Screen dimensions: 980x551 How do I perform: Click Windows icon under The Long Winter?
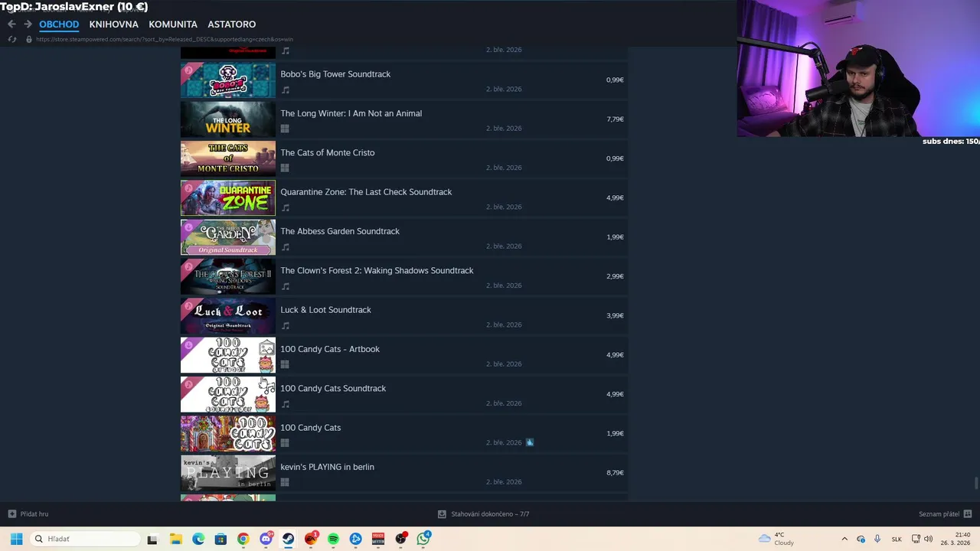point(285,129)
